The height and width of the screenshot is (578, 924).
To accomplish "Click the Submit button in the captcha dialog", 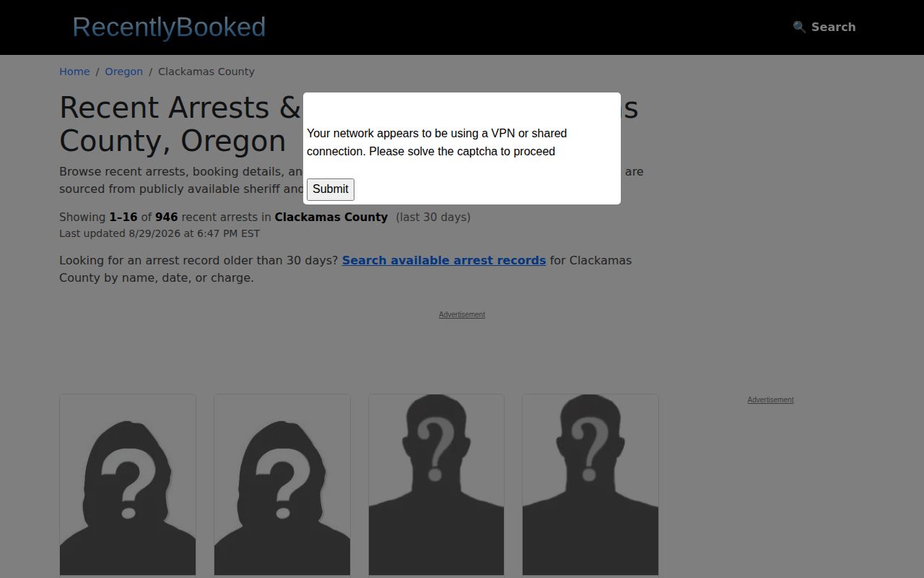I will pyautogui.click(x=331, y=189).
